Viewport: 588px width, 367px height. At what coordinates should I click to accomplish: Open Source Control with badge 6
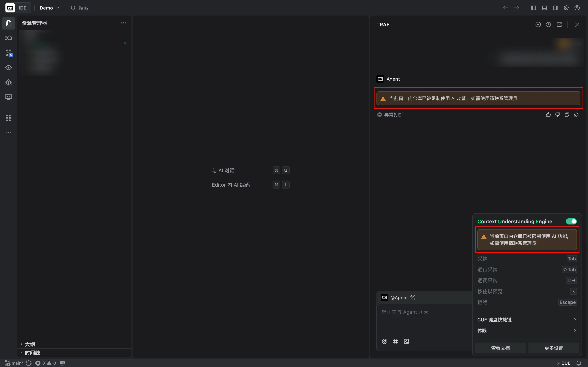(9, 53)
